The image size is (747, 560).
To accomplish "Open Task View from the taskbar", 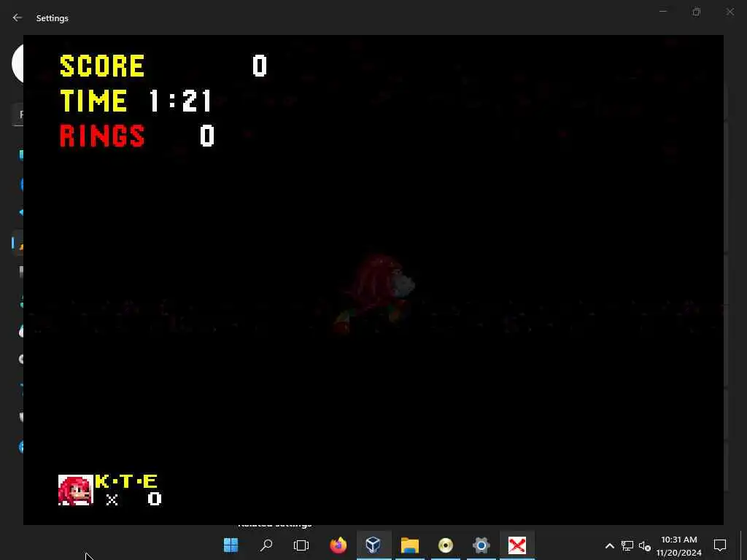I will point(301,545).
